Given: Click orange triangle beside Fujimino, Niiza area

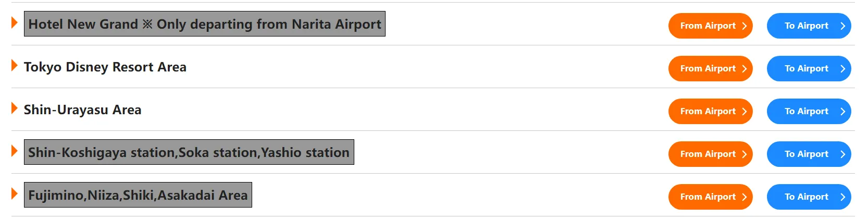Looking at the screenshot, I should click(15, 194).
